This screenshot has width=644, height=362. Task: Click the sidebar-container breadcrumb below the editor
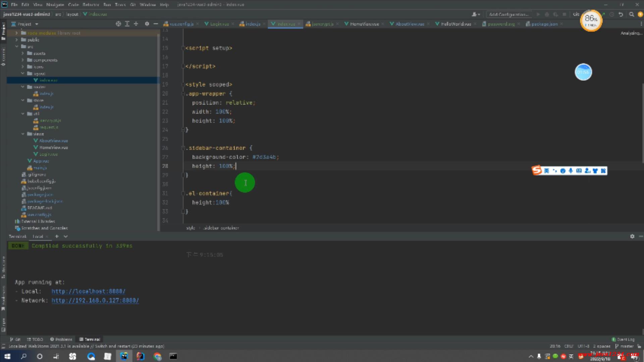[221, 228]
